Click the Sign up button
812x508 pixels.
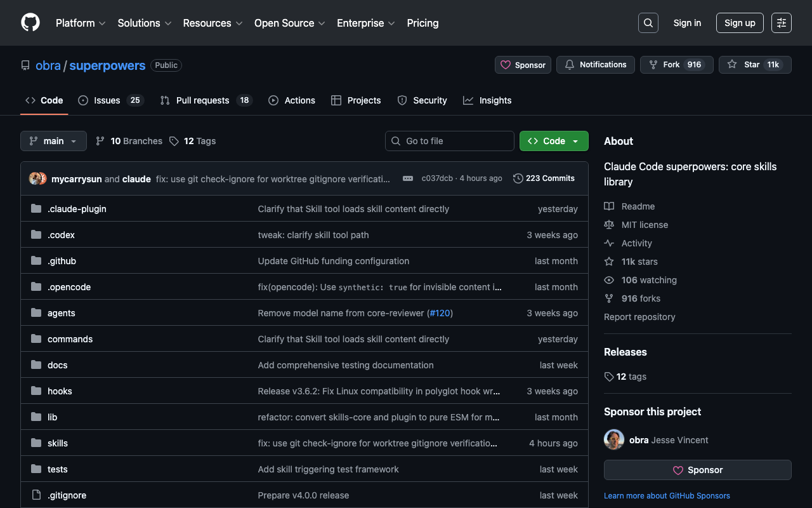click(x=740, y=23)
